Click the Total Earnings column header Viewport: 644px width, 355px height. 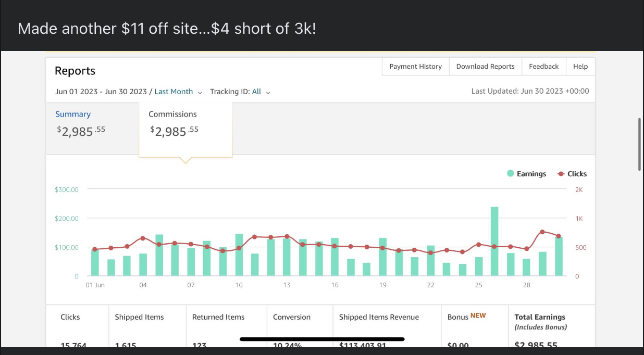pos(540,317)
